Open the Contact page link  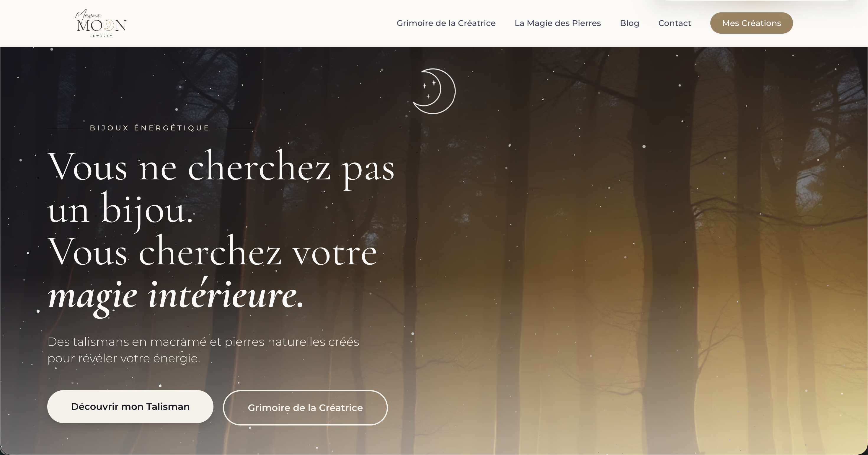pos(675,23)
